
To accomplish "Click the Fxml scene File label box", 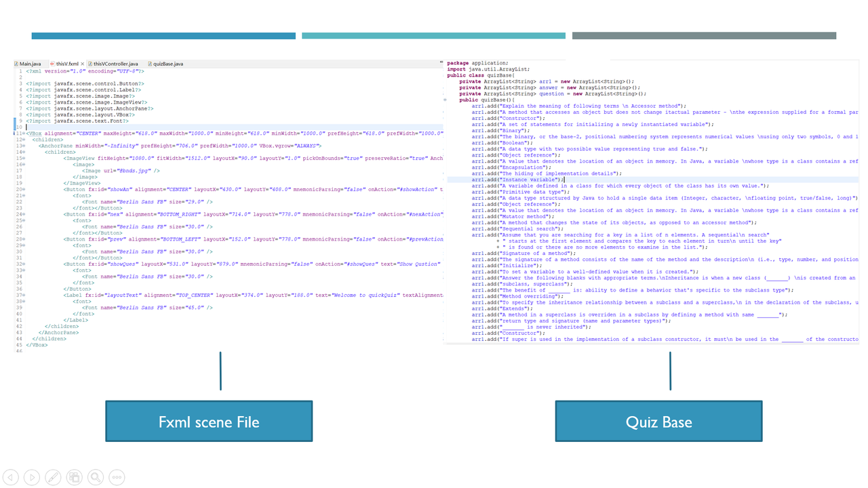I will [209, 421].
